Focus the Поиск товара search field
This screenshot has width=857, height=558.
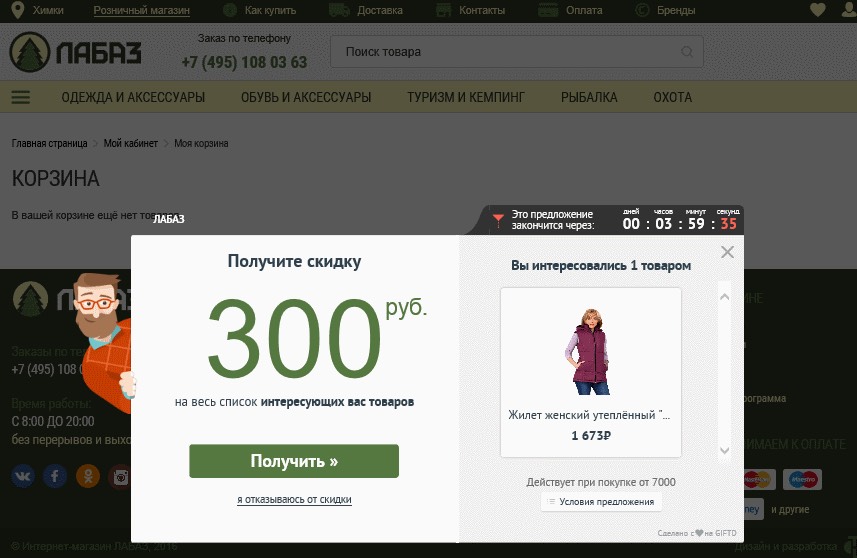click(x=505, y=52)
